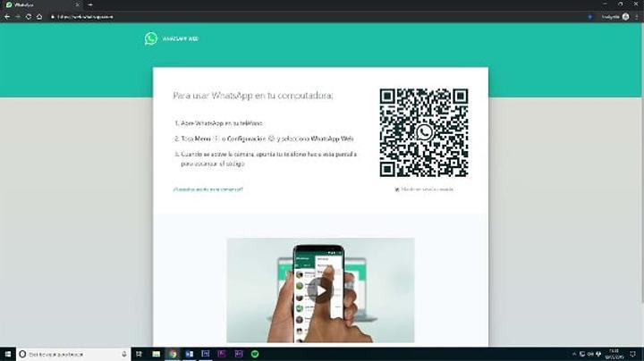Click the WhatsApp Web logo in header
This screenshot has width=644, height=361.
pos(151,38)
